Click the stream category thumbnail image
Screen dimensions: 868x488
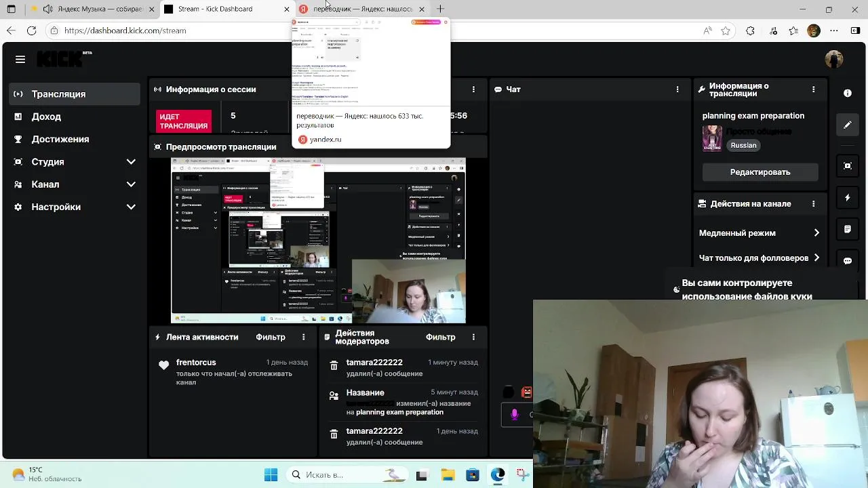point(712,138)
